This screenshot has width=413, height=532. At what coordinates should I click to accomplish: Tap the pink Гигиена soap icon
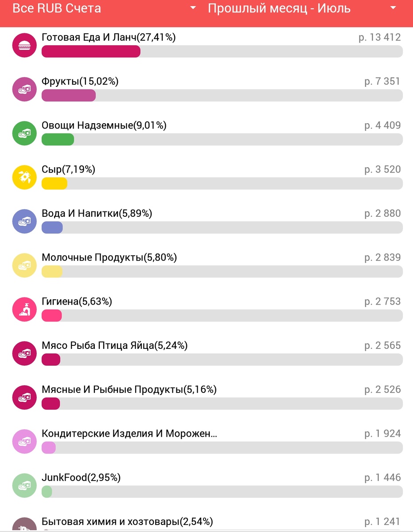coord(24,309)
